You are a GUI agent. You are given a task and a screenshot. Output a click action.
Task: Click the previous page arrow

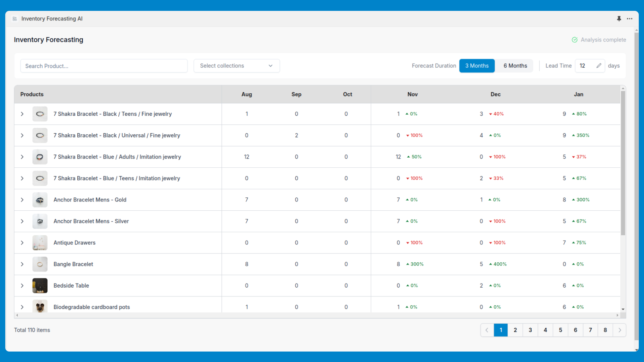[487, 330]
